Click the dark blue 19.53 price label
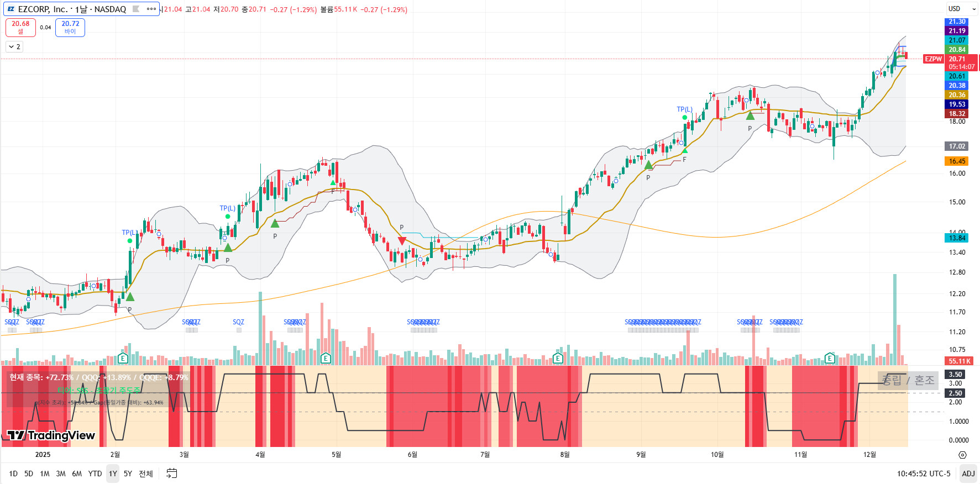This screenshot has width=980, height=484. pos(957,104)
